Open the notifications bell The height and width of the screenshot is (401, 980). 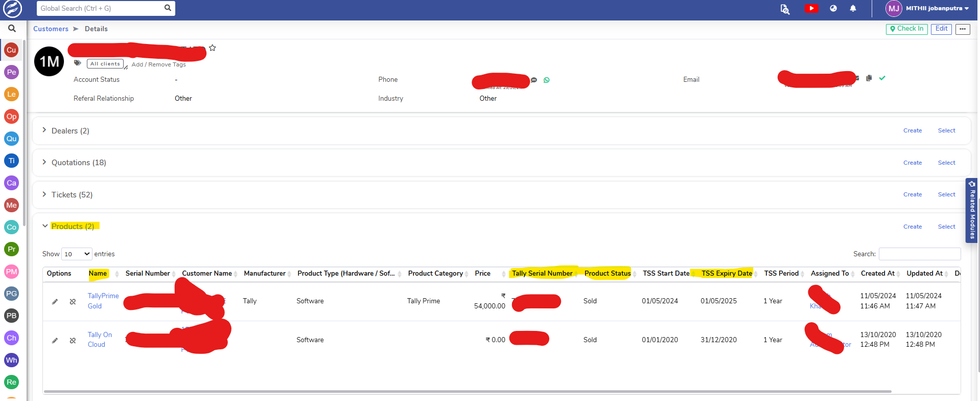853,8
